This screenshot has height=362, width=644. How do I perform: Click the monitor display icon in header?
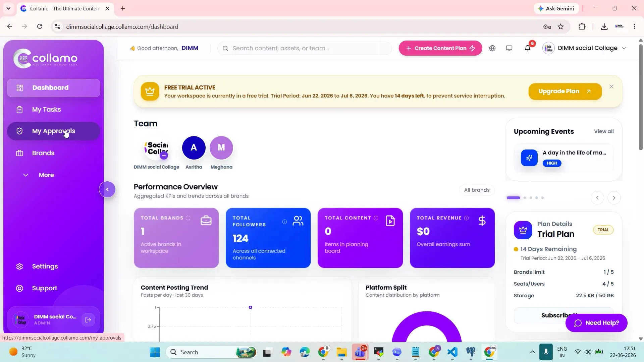point(509,48)
